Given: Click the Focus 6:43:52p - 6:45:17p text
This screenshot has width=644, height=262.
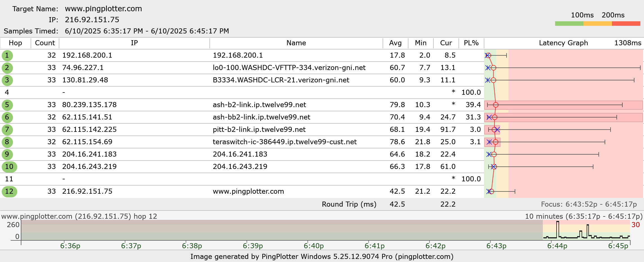Looking at the screenshot, I should point(589,204).
